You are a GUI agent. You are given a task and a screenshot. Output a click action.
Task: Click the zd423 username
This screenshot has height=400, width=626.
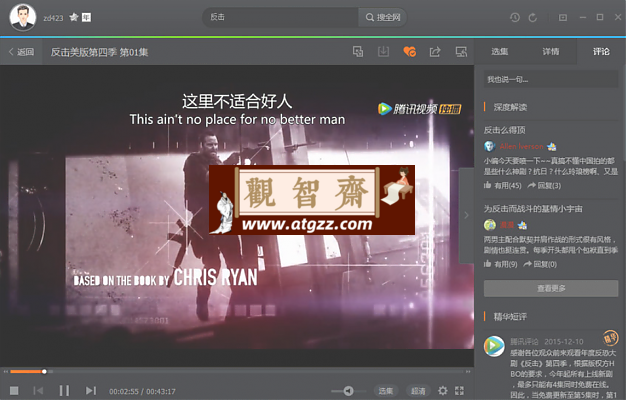tap(53, 18)
